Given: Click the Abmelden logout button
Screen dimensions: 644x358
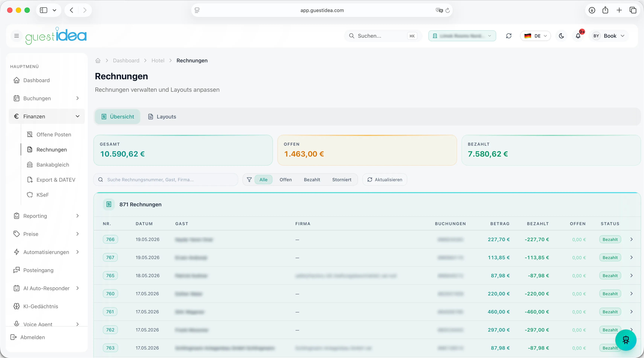Looking at the screenshot, I should tap(28, 337).
